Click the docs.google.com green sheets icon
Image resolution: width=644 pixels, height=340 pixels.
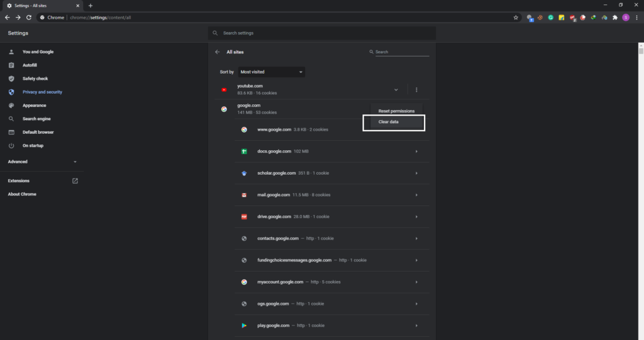click(x=244, y=151)
